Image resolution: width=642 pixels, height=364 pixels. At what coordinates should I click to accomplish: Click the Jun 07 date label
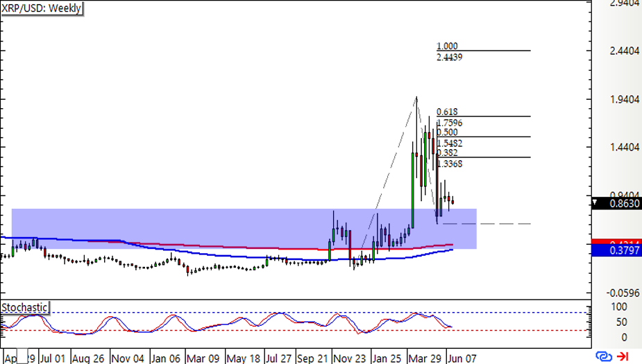pyautogui.click(x=462, y=358)
